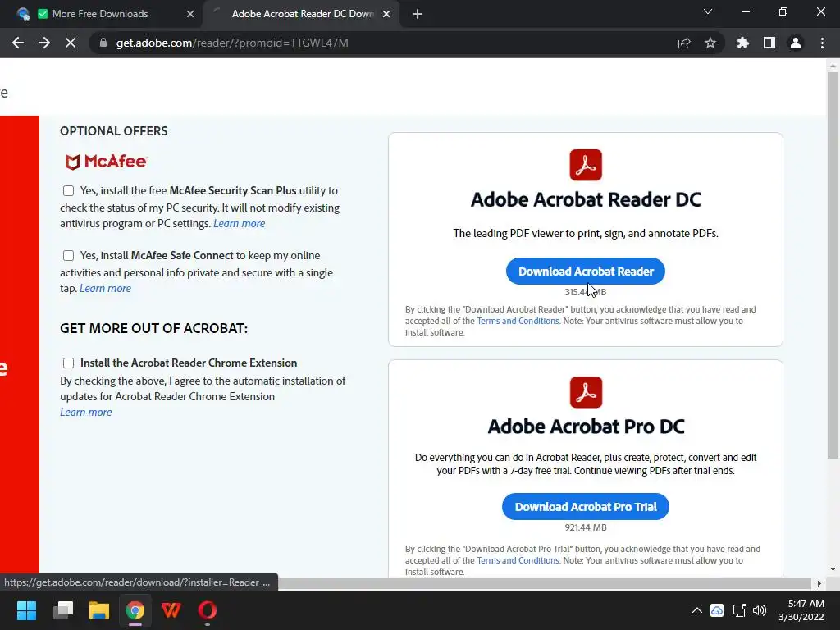This screenshot has width=840, height=630.
Task: Open Opera browser from the taskbar
Action: pos(208,610)
